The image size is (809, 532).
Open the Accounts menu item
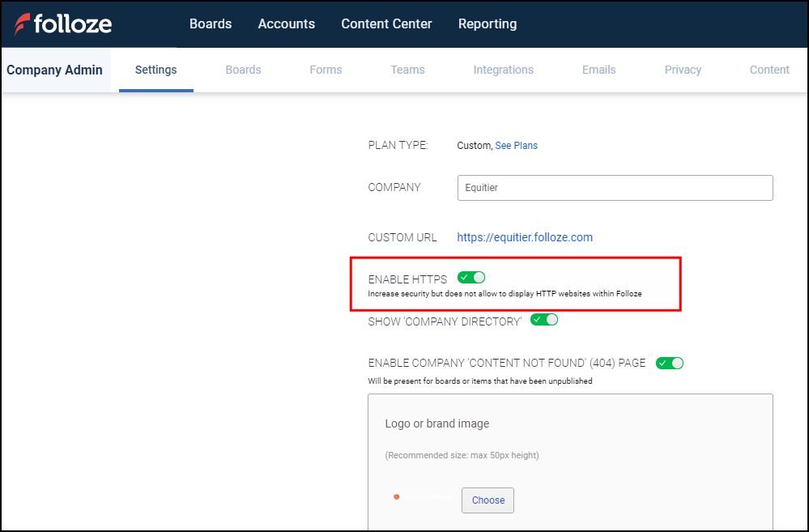[287, 24]
